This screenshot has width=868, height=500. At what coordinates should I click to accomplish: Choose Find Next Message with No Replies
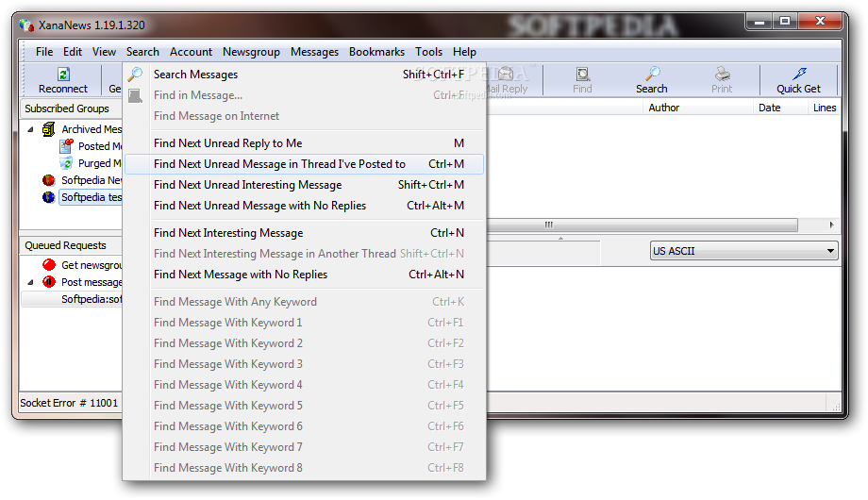(305, 275)
